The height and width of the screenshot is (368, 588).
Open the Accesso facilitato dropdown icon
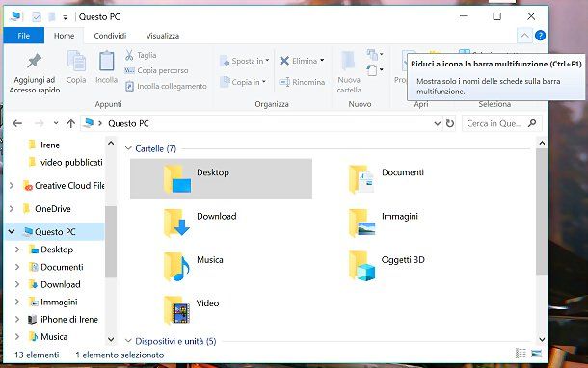click(375, 70)
